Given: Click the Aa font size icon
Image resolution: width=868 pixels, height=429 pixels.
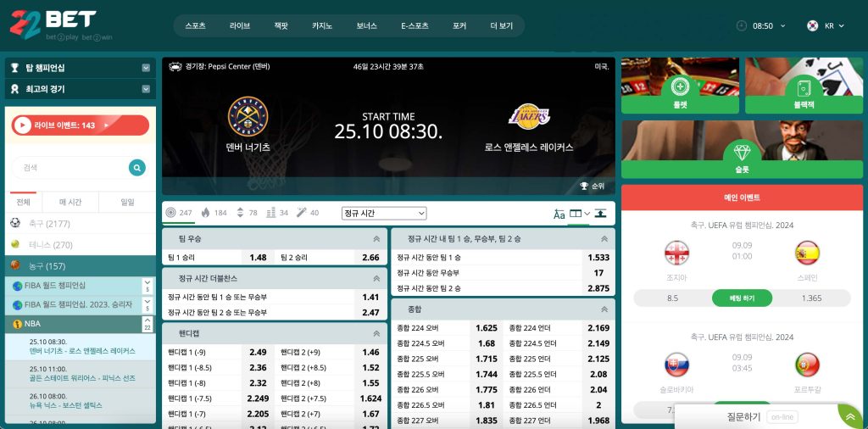Looking at the screenshot, I should (x=559, y=214).
